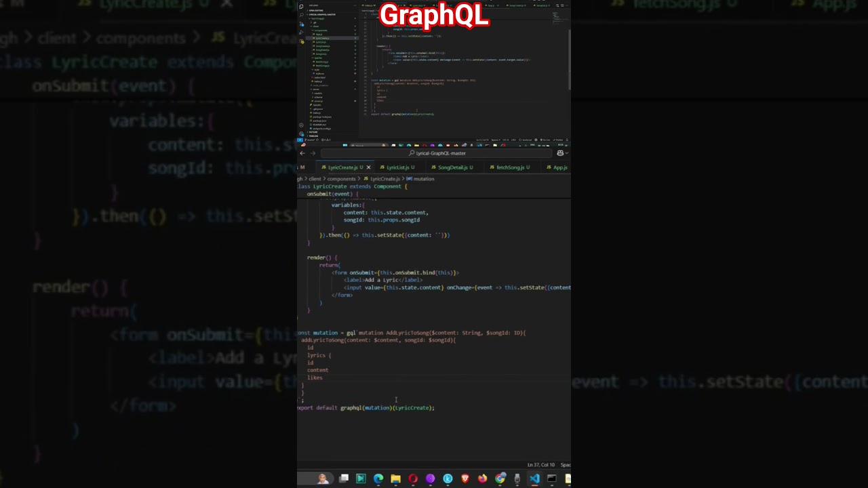Click the 'songId: this.props.songId' line

tap(381, 220)
